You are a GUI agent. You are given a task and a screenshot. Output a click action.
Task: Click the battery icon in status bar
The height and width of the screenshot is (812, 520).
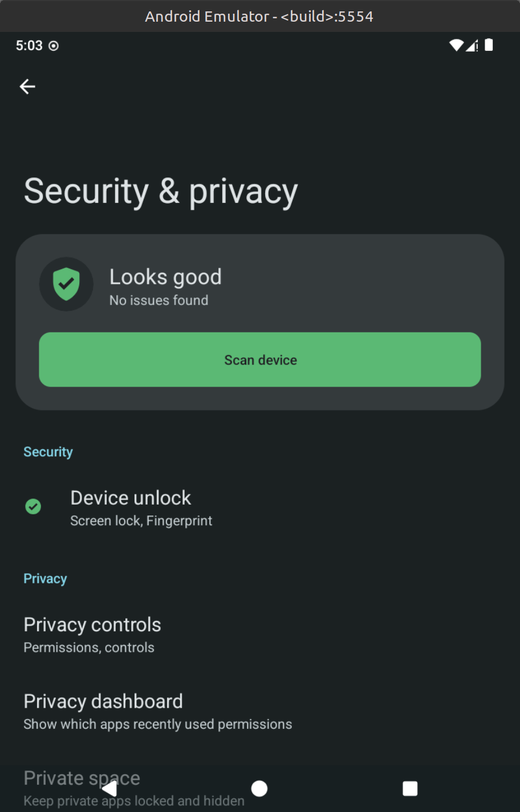tap(489, 46)
